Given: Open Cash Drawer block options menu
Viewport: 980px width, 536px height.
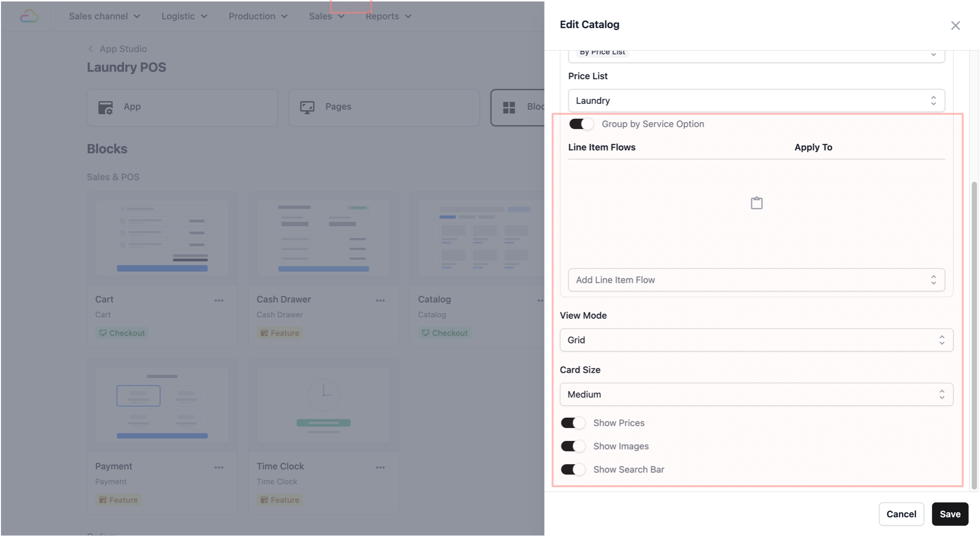Looking at the screenshot, I should click(x=380, y=301).
